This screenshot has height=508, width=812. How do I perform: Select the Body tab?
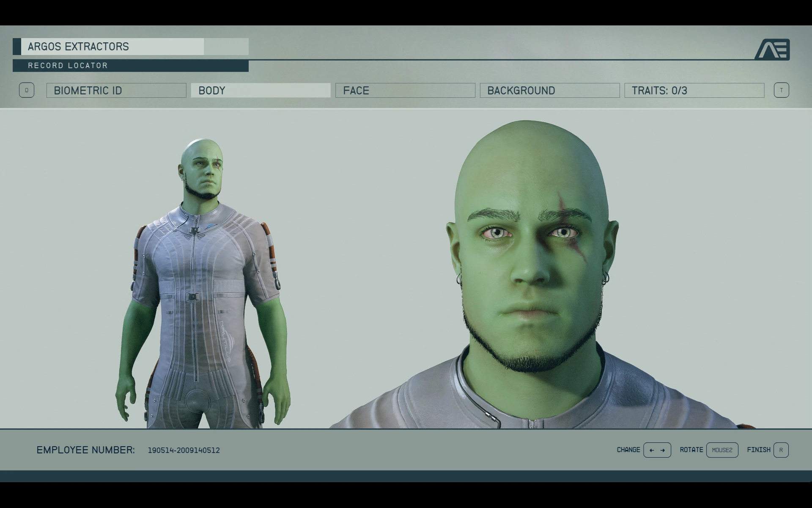[x=261, y=91]
